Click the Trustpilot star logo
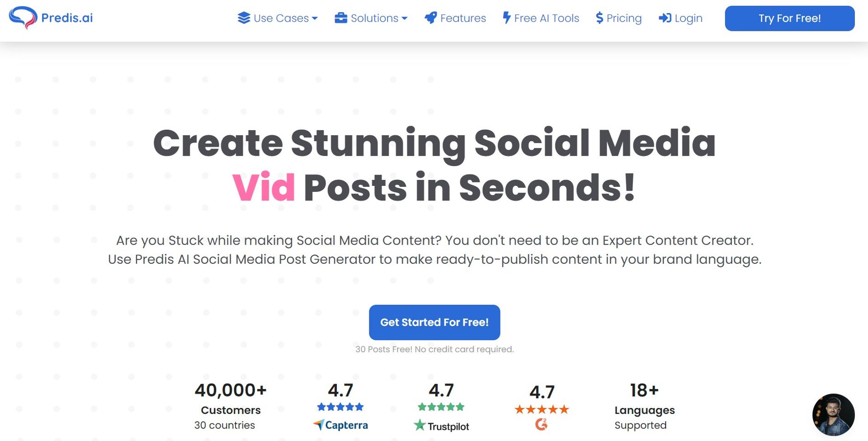Viewport: 868px width, 441px height. pyautogui.click(x=420, y=425)
